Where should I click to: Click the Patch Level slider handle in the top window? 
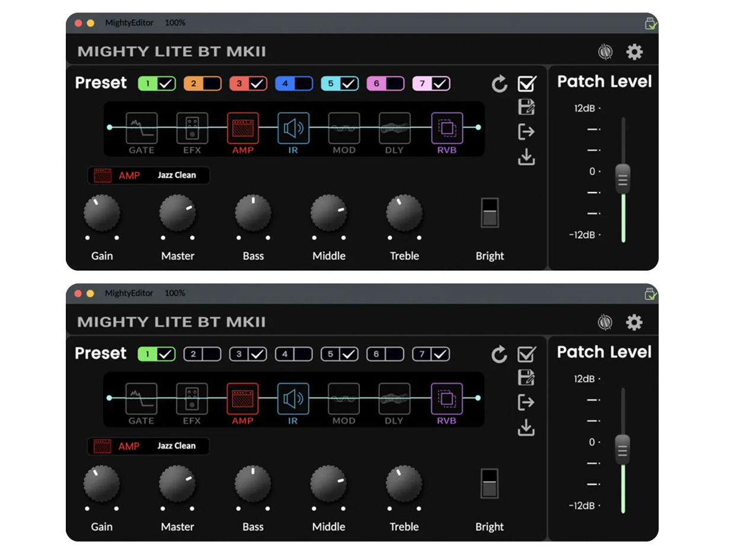(622, 178)
